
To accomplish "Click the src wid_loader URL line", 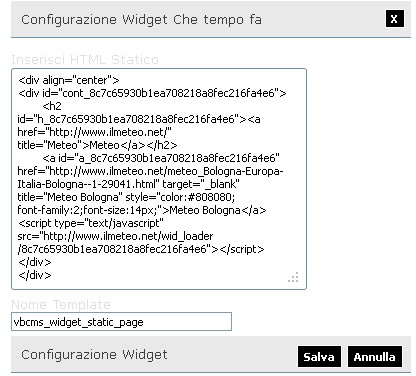I will click(x=115, y=236).
